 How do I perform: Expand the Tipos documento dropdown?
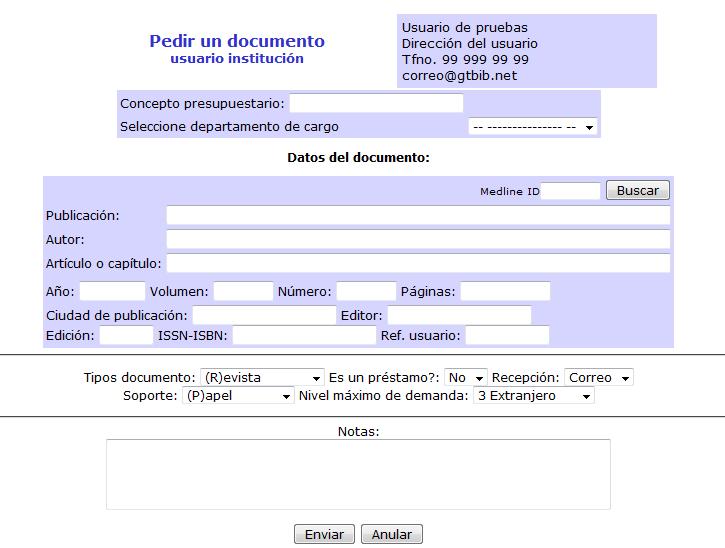(x=262, y=378)
